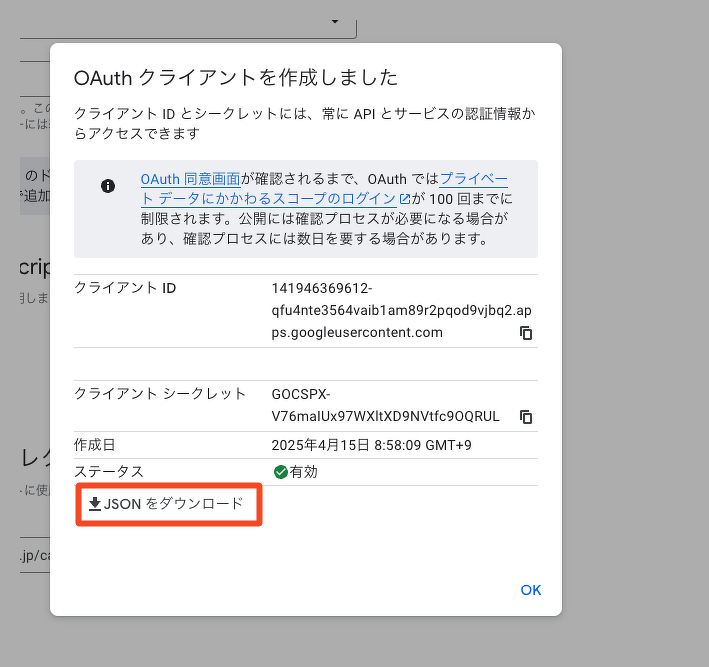Viewport: 709px width, 667px height.
Task: Click the クライアント ID row label
Action: pos(125,288)
